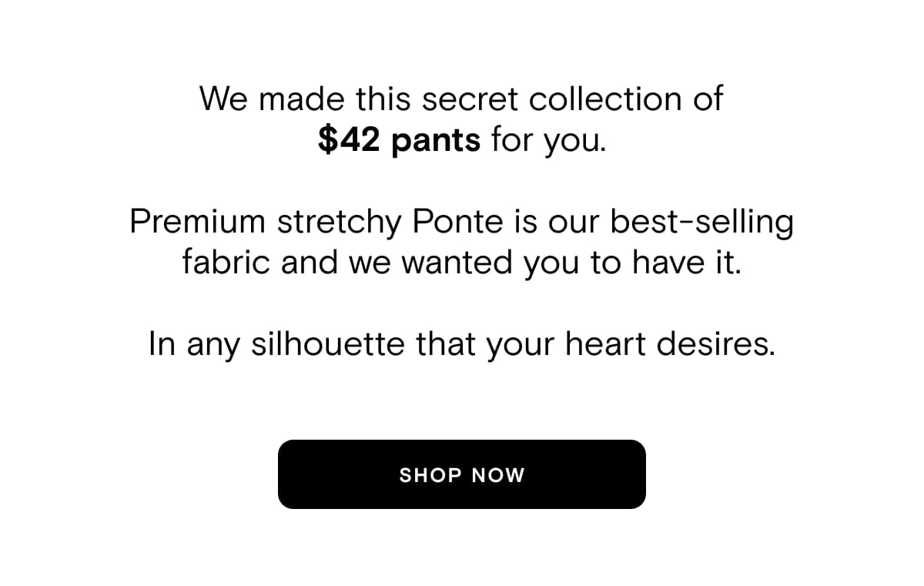Click the word "your" before heart

(x=521, y=346)
